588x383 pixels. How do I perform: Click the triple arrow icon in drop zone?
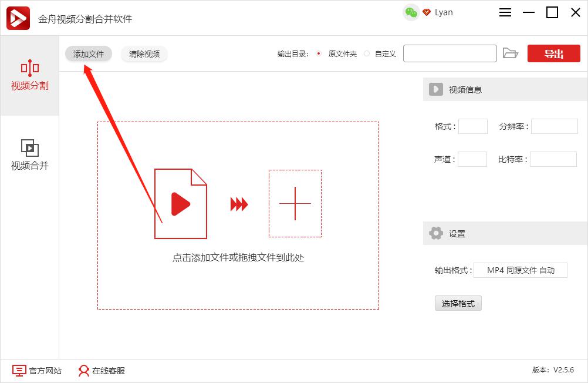239,204
